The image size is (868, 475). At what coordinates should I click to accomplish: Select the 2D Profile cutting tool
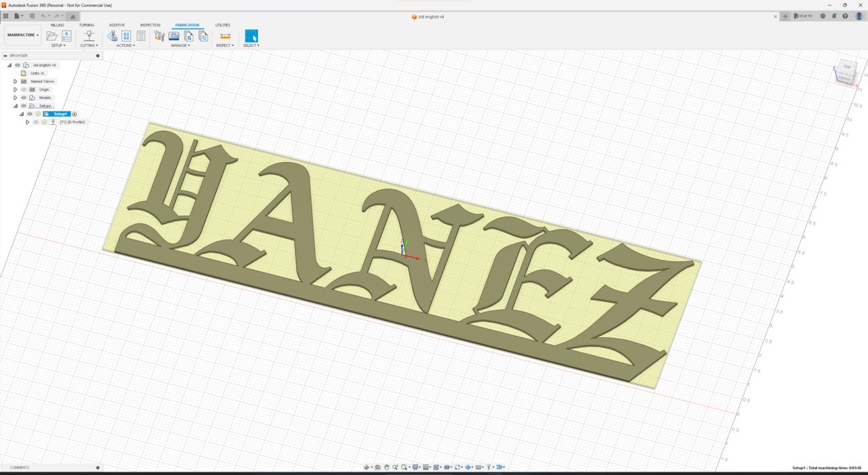88,36
